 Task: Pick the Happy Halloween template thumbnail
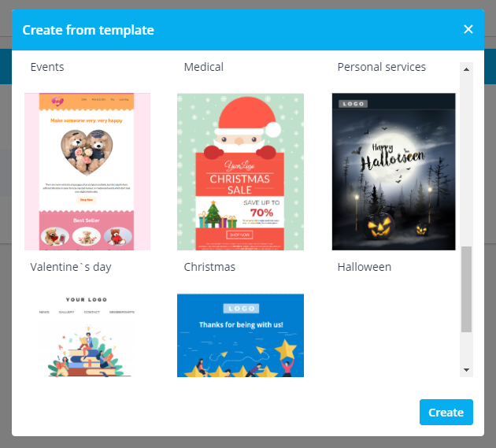coord(394,172)
